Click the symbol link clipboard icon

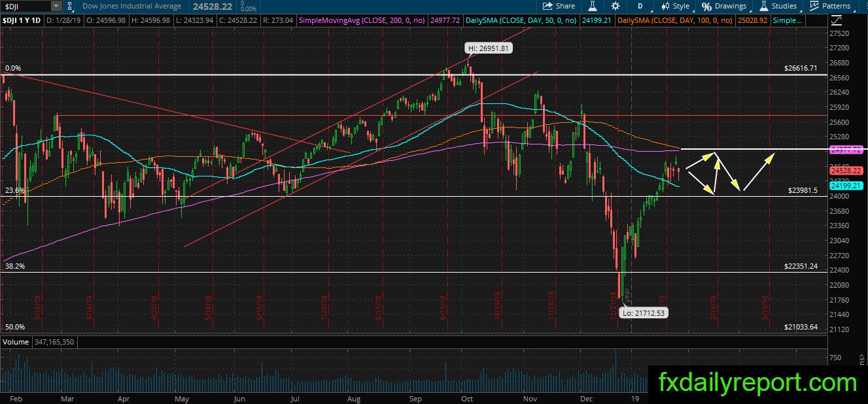point(71,6)
